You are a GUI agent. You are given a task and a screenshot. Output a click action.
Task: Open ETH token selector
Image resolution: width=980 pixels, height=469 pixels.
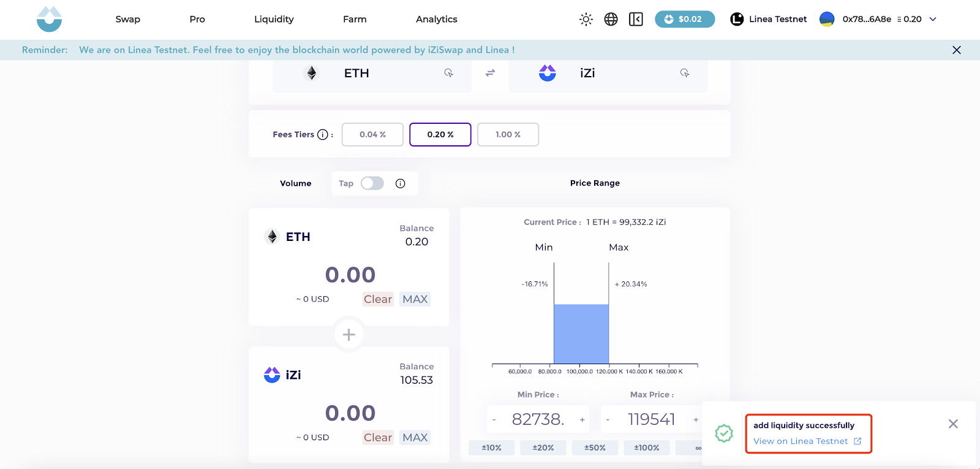(x=372, y=74)
